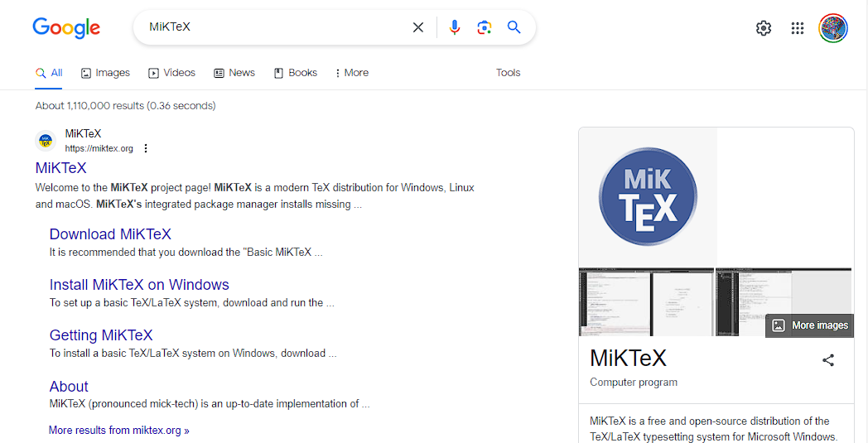Show more results from miktex.org
Image resolution: width=868 pixels, height=443 pixels.
coord(119,431)
